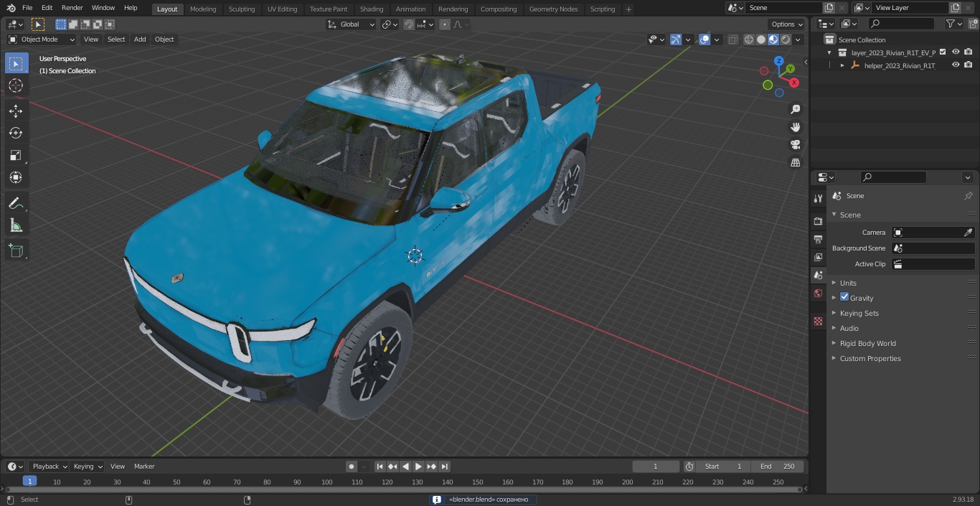Image resolution: width=980 pixels, height=506 pixels.
Task: Switch to material preview shading
Action: pyautogui.click(x=773, y=39)
